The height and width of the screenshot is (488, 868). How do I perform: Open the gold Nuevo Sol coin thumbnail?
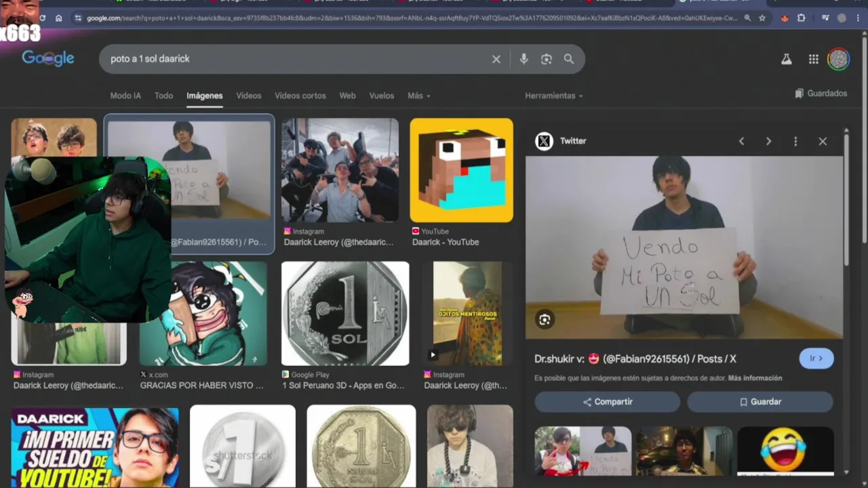(361, 446)
